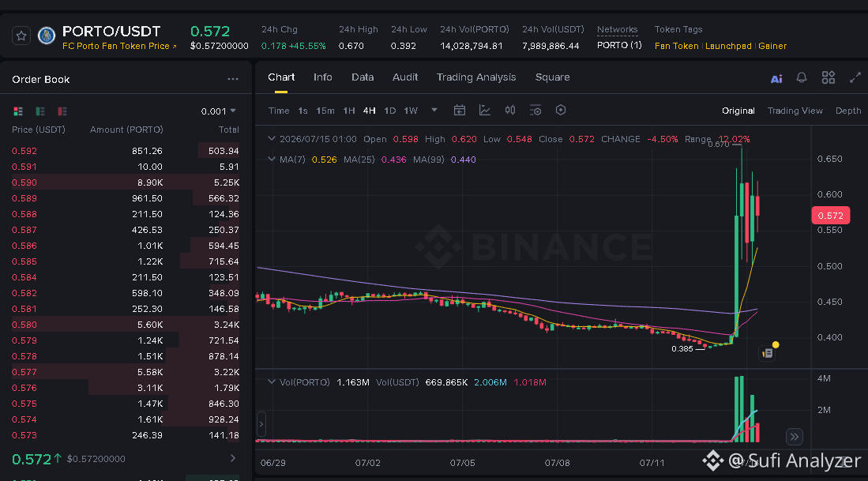Switch to Original chart view

coord(738,111)
